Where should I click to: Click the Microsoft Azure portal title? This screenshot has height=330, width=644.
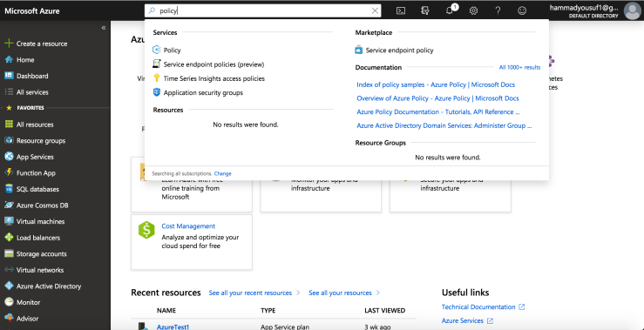tap(32, 11)
